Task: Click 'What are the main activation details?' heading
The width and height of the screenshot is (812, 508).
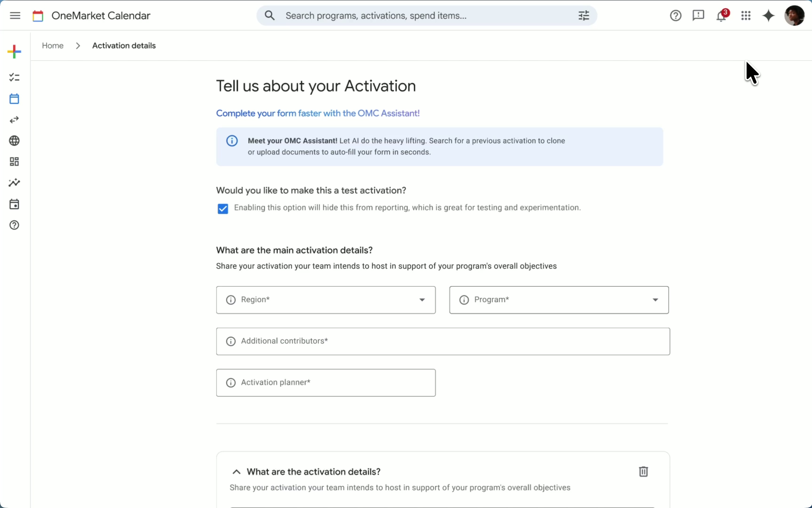Action: (x=294, y=250)
